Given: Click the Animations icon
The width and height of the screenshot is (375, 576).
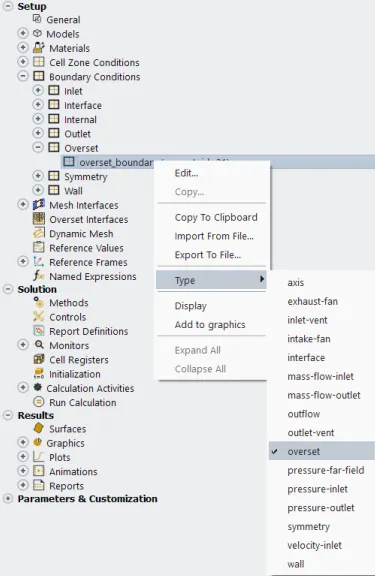Looking at the screenshot, I should tap(39, 471).
